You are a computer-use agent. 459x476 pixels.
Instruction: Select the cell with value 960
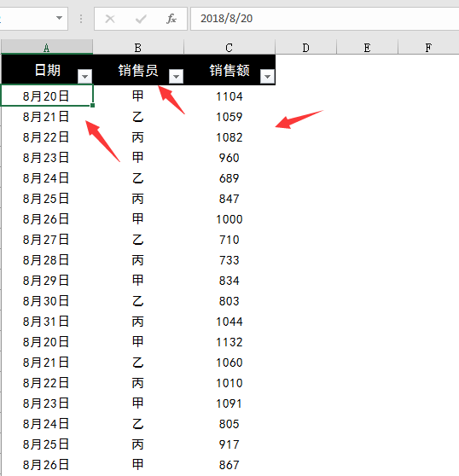pos(229,158)
